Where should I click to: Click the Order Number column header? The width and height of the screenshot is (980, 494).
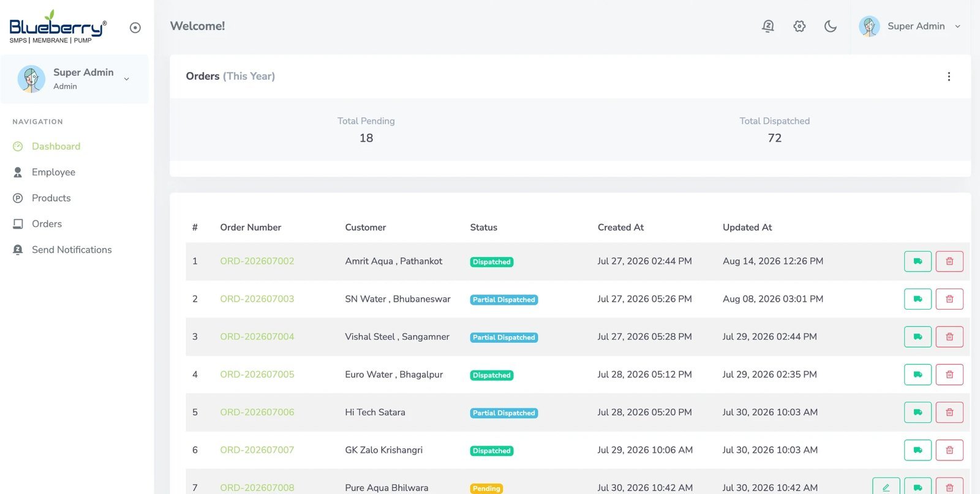tap(251, 227)
